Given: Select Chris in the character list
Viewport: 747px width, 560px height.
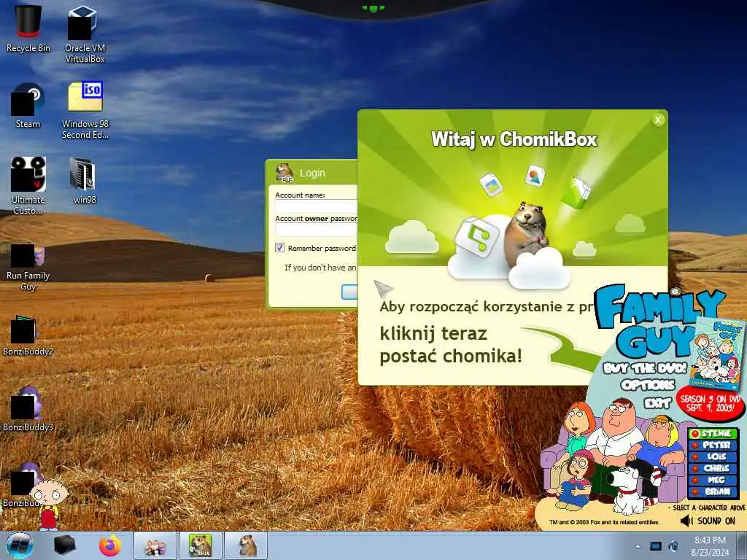Looking at the screenshot, I should (713, 468).
